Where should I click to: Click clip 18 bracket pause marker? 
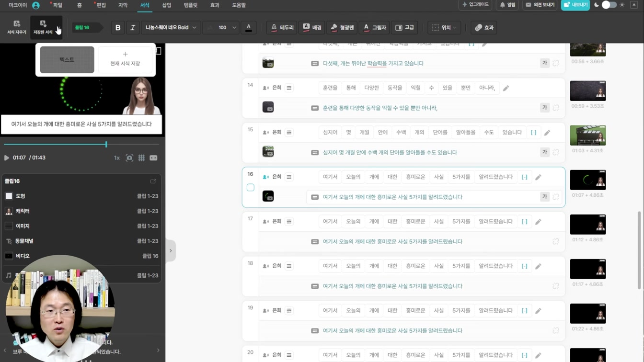pyautogui.click(x=525, y=266)
